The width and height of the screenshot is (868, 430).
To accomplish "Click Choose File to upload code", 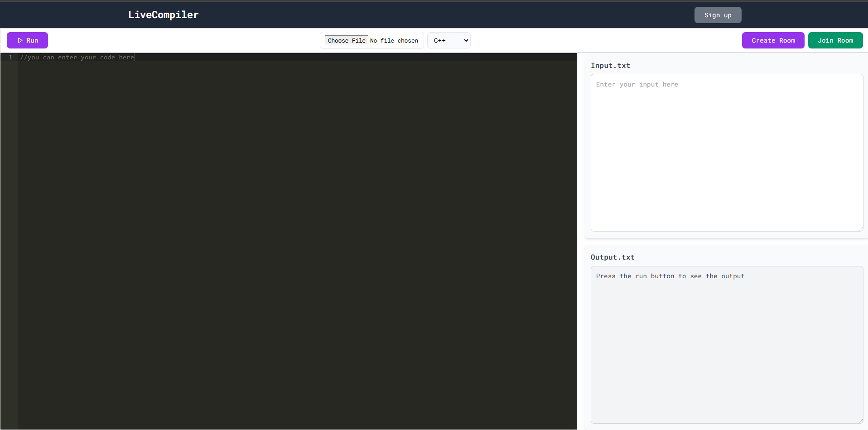I will pos(347,40).
